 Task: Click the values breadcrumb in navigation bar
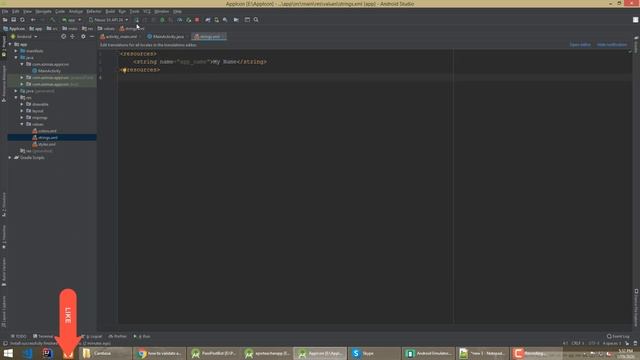click(x=107, y=29)
